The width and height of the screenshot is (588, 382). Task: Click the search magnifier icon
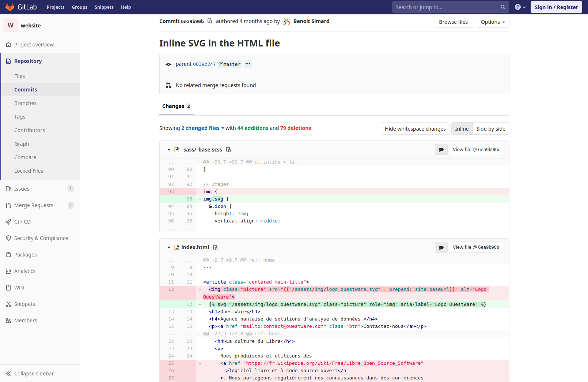point(503,7)
